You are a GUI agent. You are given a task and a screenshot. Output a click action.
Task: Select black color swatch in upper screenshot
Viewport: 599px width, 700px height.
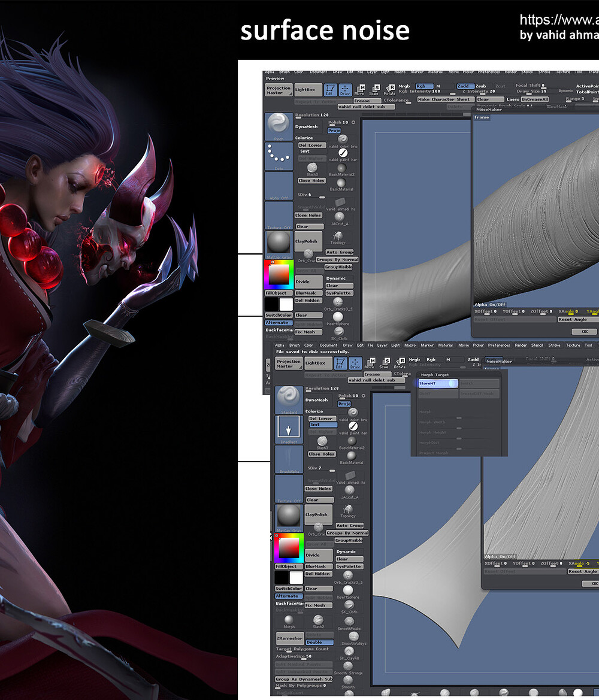[271, 304]
